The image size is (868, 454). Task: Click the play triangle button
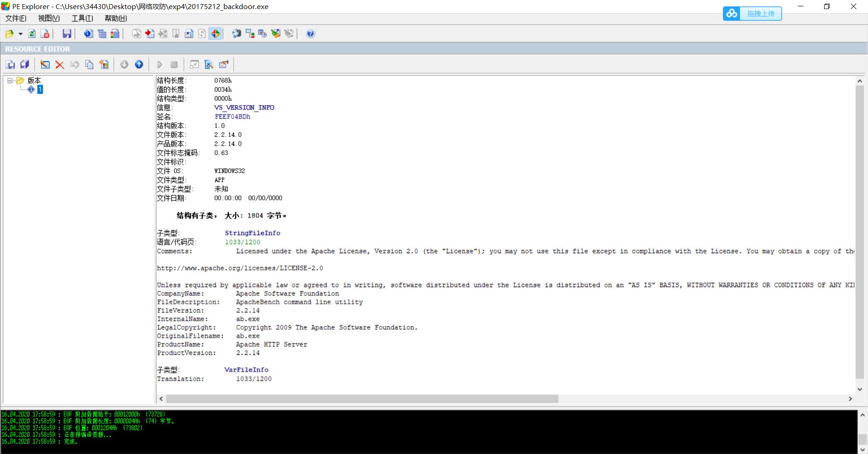(160, 65)
